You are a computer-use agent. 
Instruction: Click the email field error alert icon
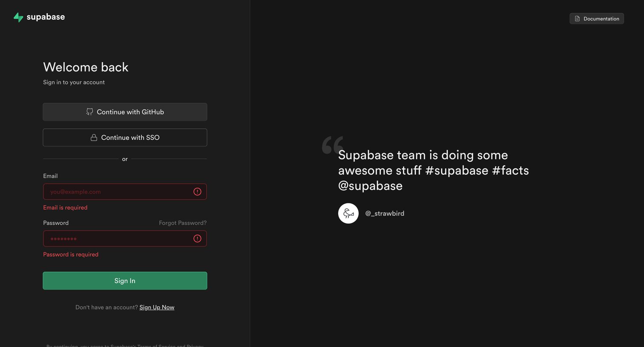[197, 192]
